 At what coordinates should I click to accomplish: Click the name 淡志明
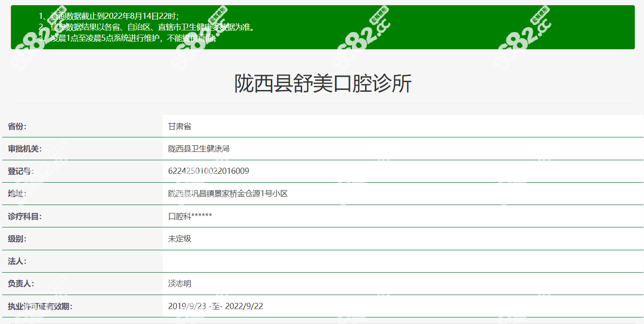pos(180,284)
